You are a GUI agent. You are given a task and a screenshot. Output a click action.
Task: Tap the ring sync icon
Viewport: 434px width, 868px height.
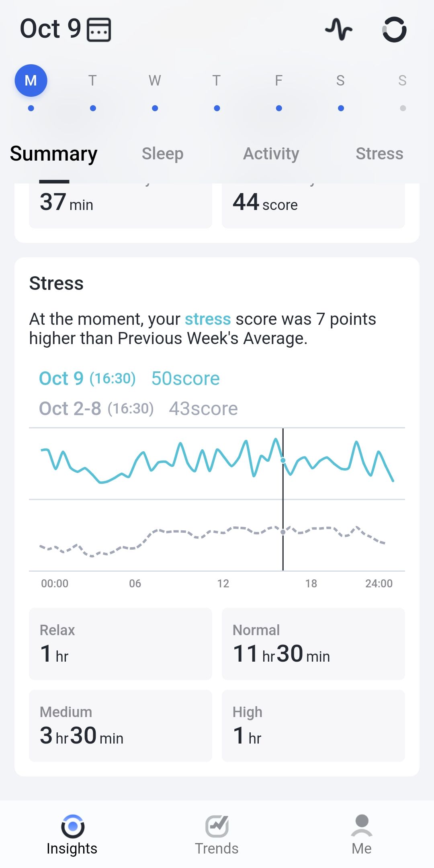coord(394,29)
